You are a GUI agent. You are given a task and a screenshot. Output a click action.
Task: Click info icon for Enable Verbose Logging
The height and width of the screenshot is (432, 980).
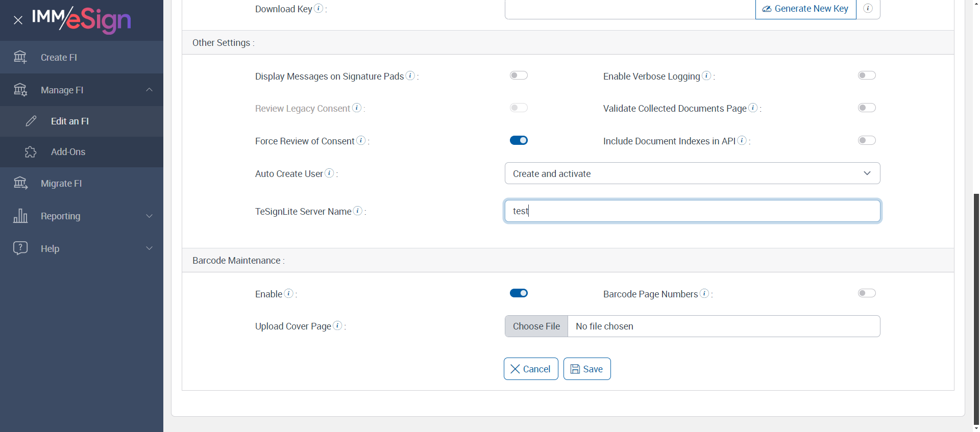(706, 75)
